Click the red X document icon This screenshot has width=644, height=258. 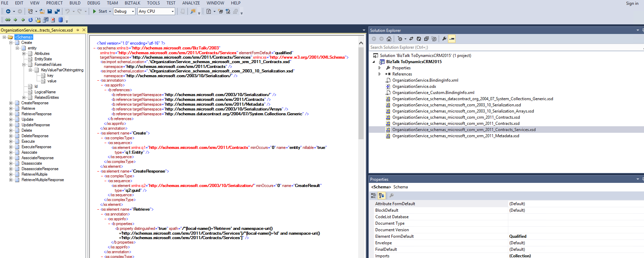pyautogui.click(x=53, y=20)
